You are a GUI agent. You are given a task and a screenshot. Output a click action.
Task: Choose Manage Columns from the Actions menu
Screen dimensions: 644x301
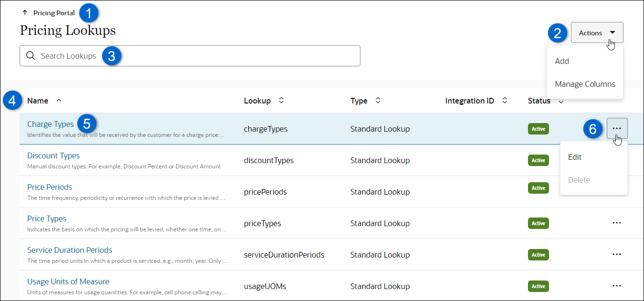tap(585, 84)
